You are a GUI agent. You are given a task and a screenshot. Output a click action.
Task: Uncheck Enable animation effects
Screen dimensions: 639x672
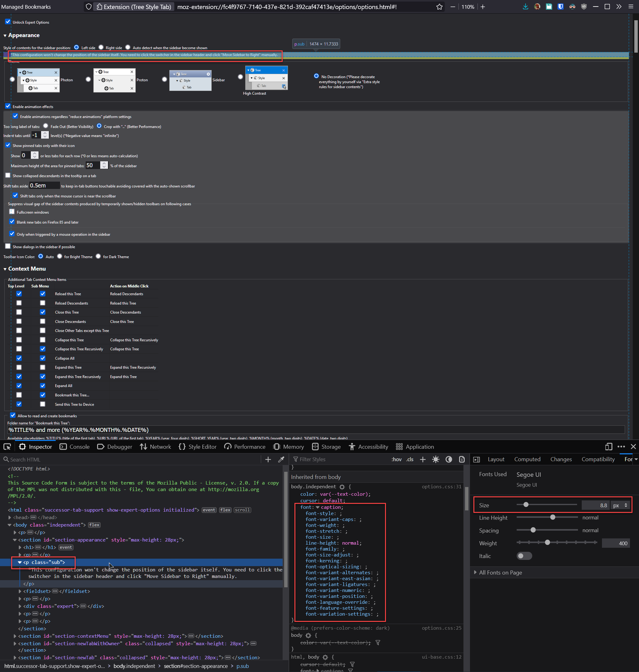coord(8,106)
